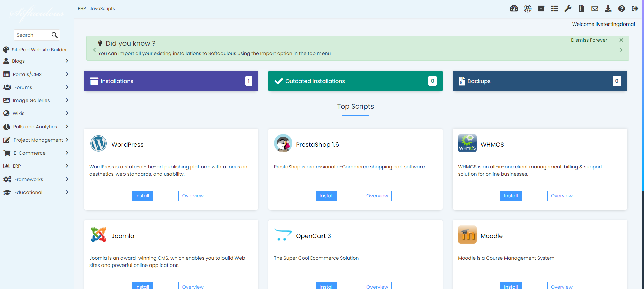Open Overview for PrestaShop 1.6
This screenshot has height=289, width=644.
[377, 196]
